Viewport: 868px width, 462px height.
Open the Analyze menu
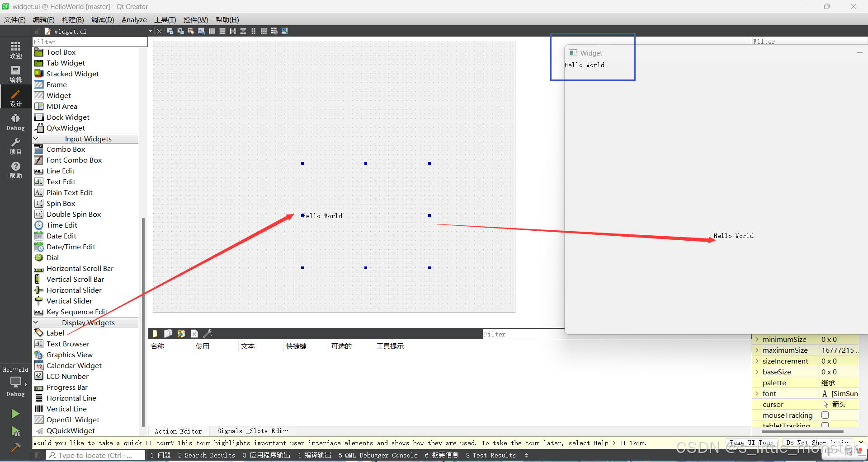(x=134, y=19)
